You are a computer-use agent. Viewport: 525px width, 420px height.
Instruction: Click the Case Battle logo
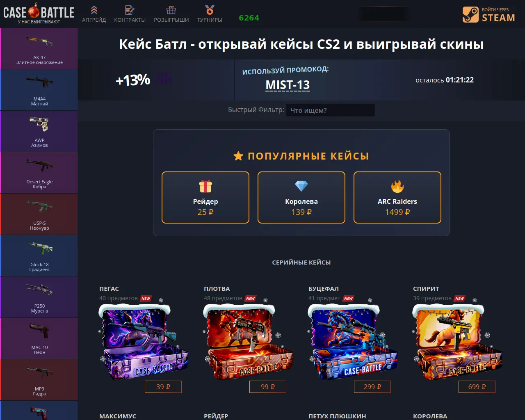[39, 14]
